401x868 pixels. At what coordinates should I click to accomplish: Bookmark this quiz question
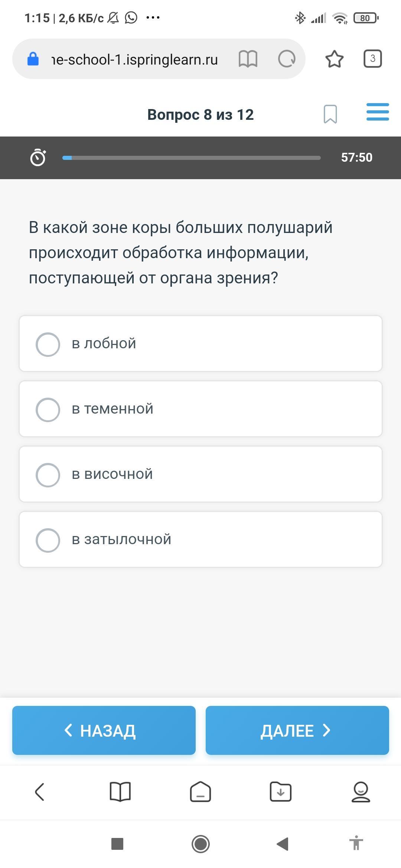[330, 114]
